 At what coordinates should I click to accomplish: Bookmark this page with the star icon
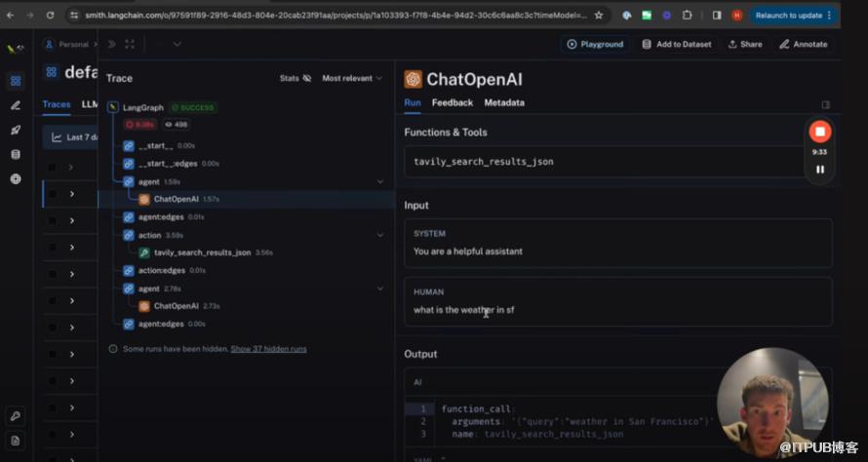(x=598, y=16)
